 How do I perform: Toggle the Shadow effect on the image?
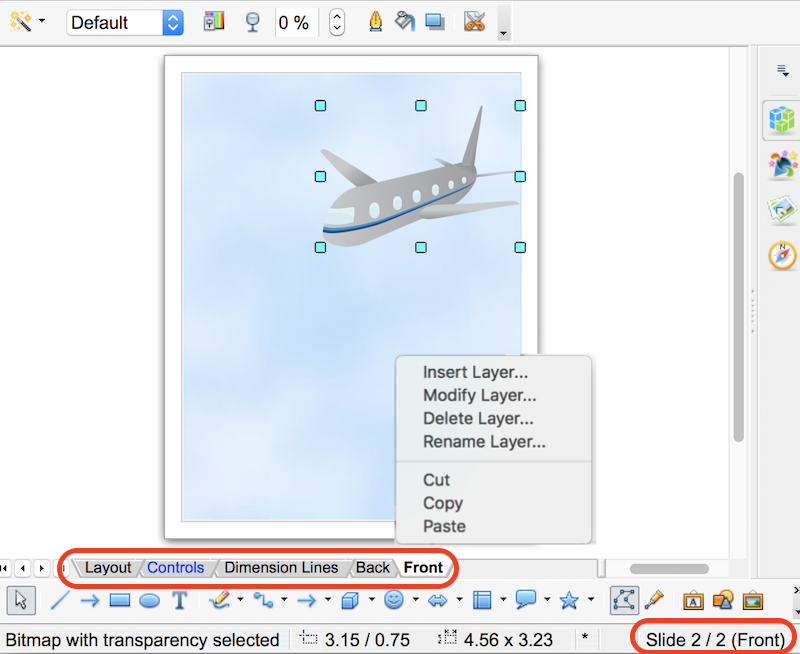coord(432,22)
